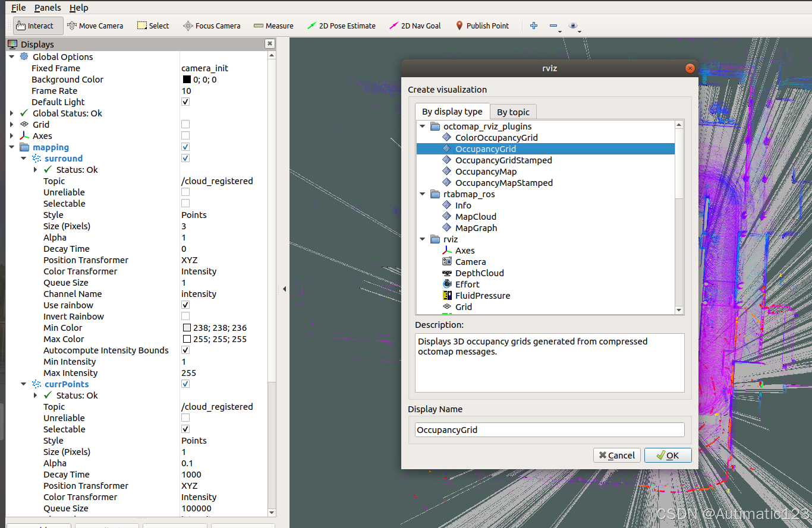
Task: Open the Panels menu
Action: [x=47, y=7]
